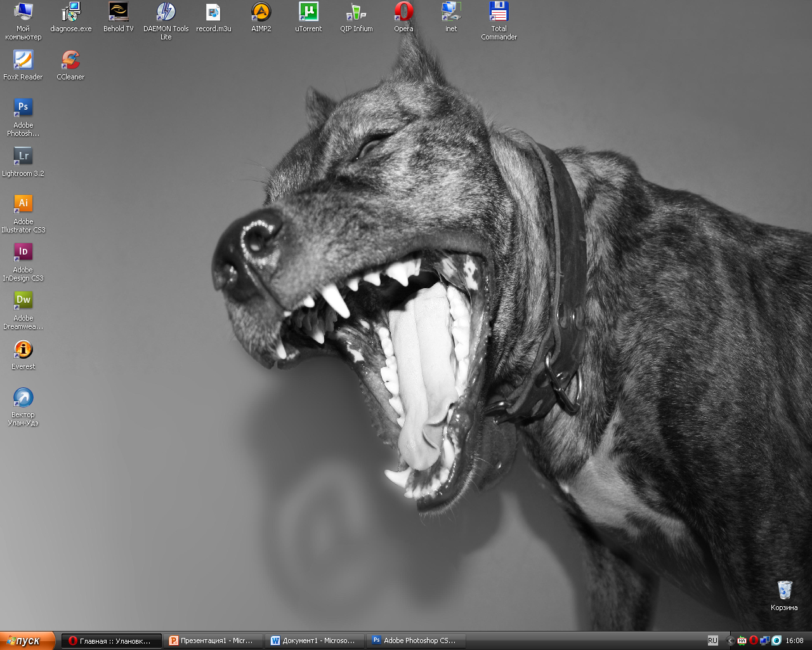Select the Adobe InDesign CS3 icon
This screenshot has width=812, height=650.
(23, 253)
